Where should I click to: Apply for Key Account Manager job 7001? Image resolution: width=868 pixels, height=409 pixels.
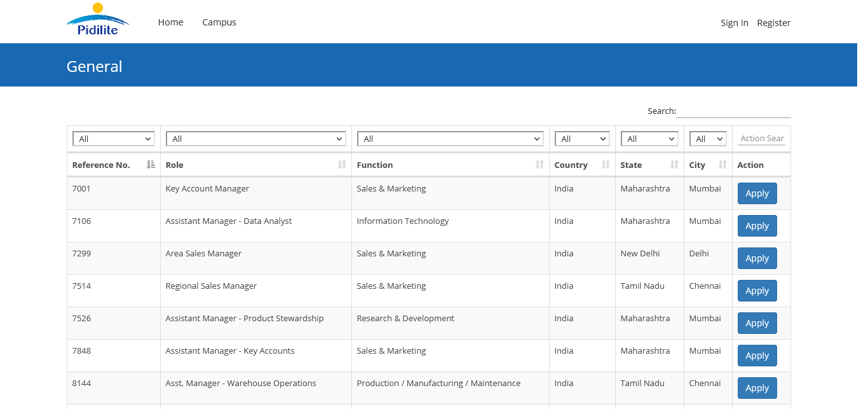click(757, 193)
